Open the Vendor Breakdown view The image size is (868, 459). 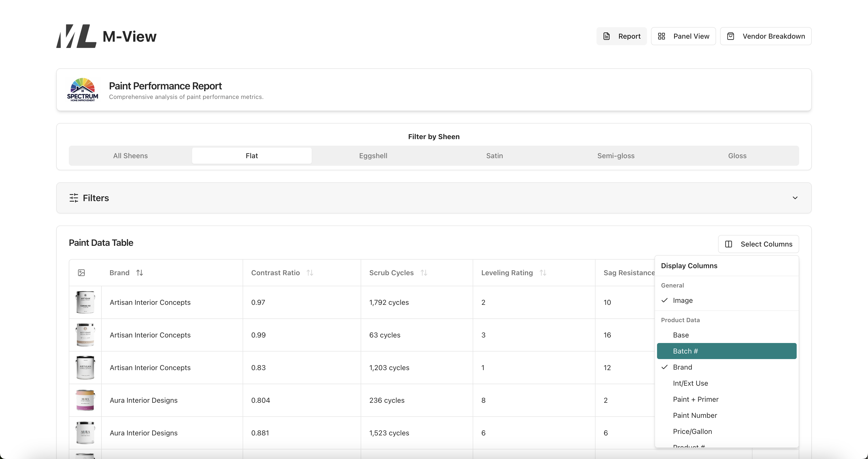click(766, 36)
